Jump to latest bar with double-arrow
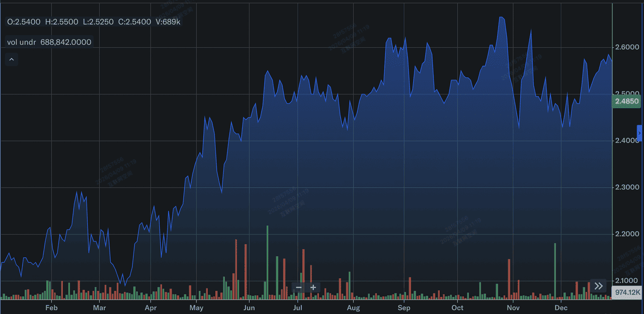This screenshot has width=644, height=314. pyautogui.click(x=598, y=286)
